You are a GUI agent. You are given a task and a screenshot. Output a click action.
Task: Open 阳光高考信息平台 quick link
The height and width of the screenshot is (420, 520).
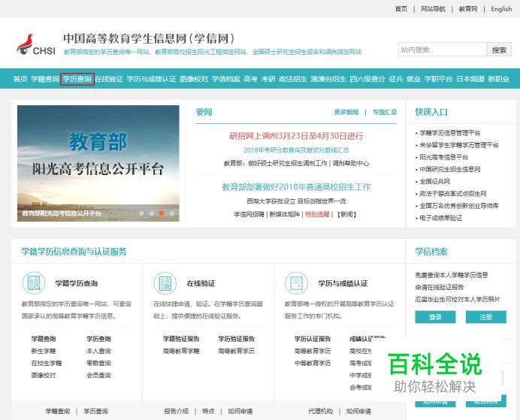443,157
